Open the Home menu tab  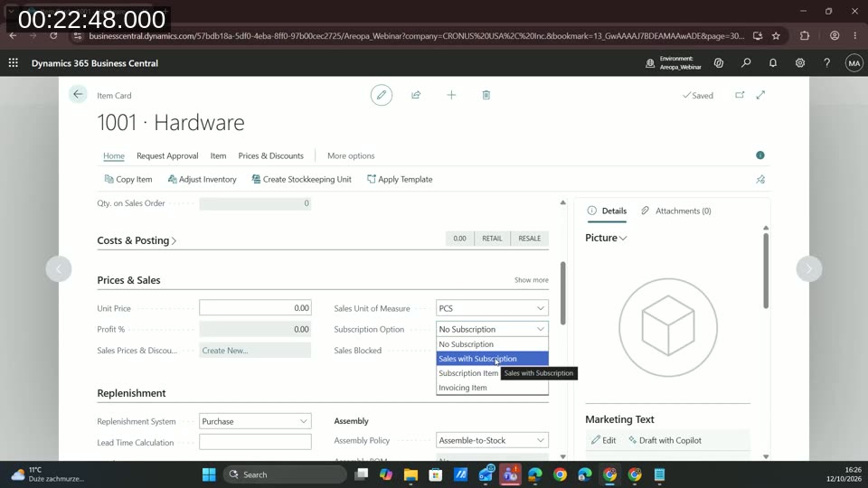coord(114,156)
